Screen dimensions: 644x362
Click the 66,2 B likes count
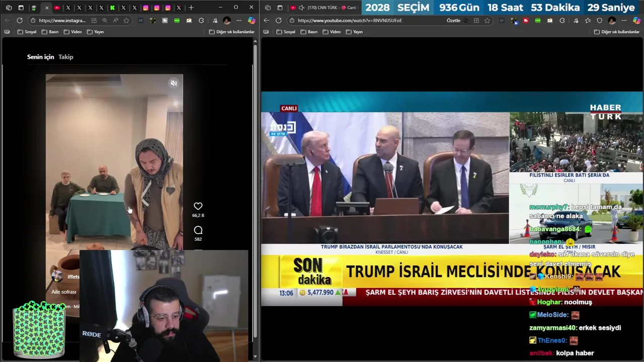[198, 215]
